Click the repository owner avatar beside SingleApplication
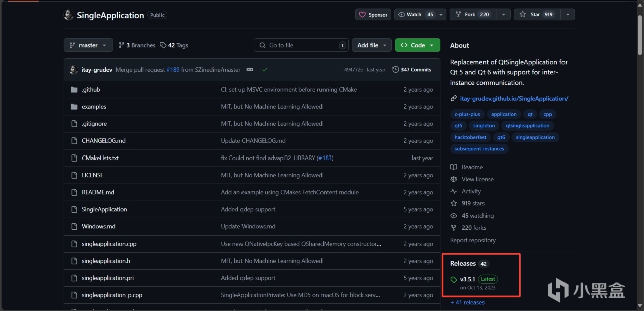The width and height of the screenshot is (644, 311). 69,15
